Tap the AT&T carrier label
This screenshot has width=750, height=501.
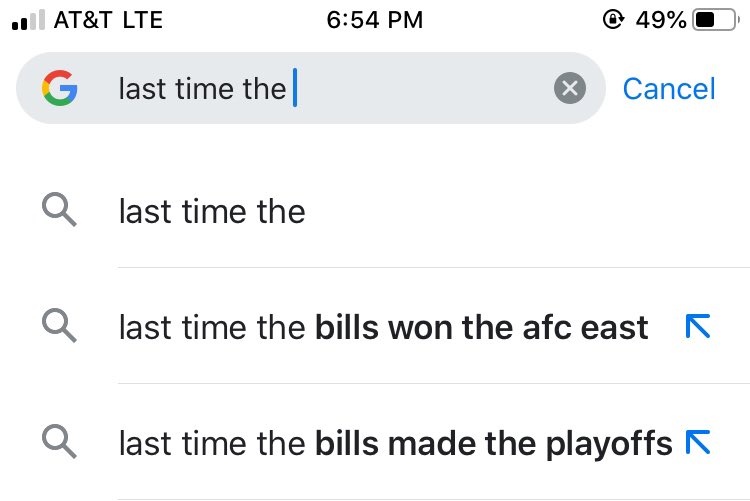point(83,20)
